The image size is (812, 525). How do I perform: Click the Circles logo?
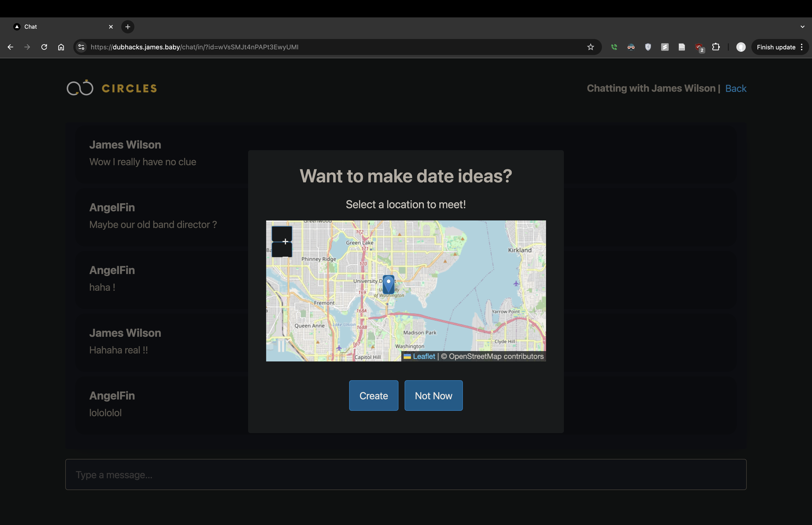click(112, 88)
